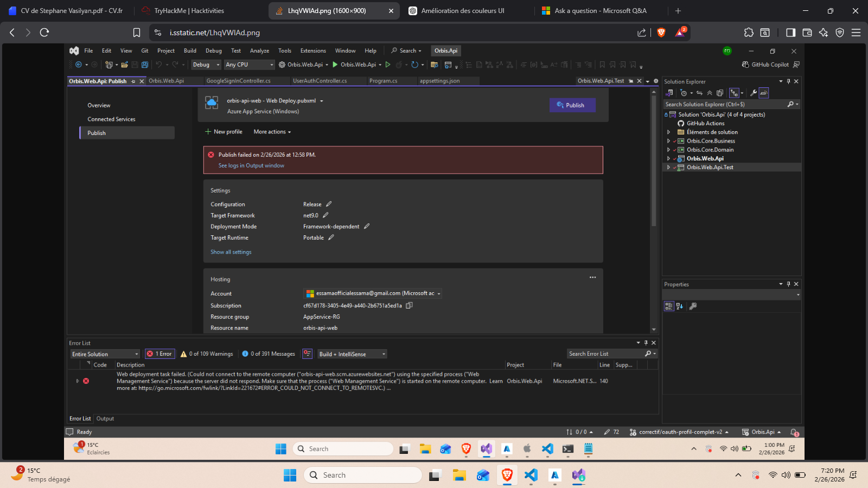The height and width of the screenshot is (488, 868).
Task: Expand the Éléments de solution folder
Action: [668, 132]
